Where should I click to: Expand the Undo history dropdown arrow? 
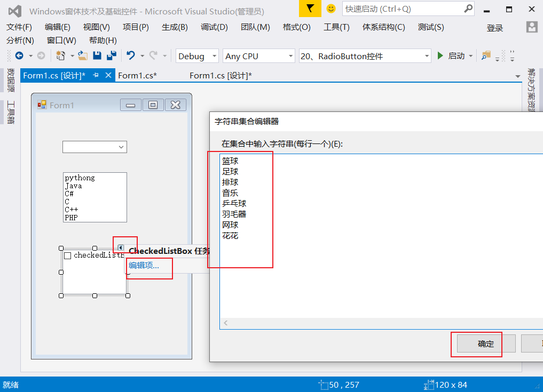142,56
